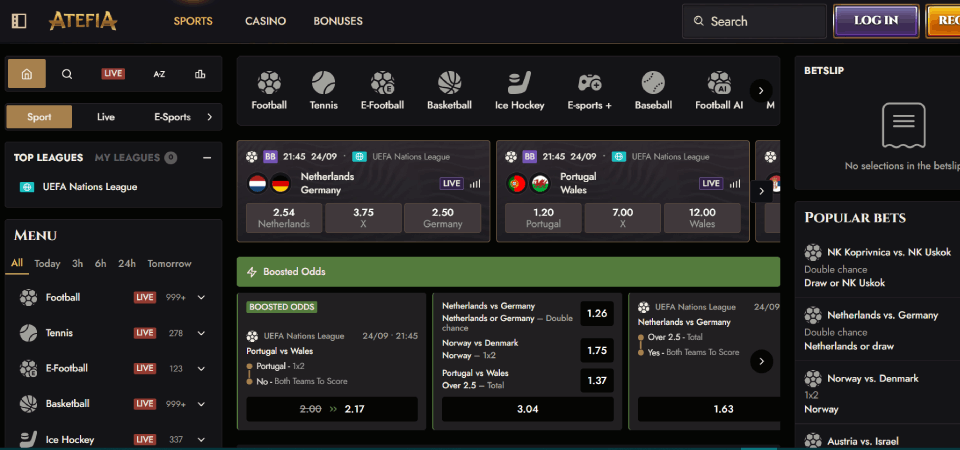Switch to the Sport tab
Image resolution: width=960 pixels, height=450 pixels.
[39, 117]
